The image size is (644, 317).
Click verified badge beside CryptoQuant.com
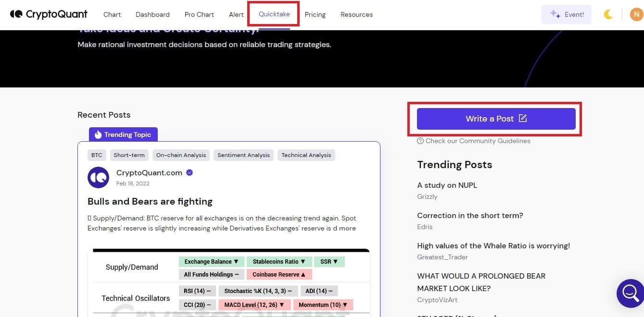(x=189, y=173)
